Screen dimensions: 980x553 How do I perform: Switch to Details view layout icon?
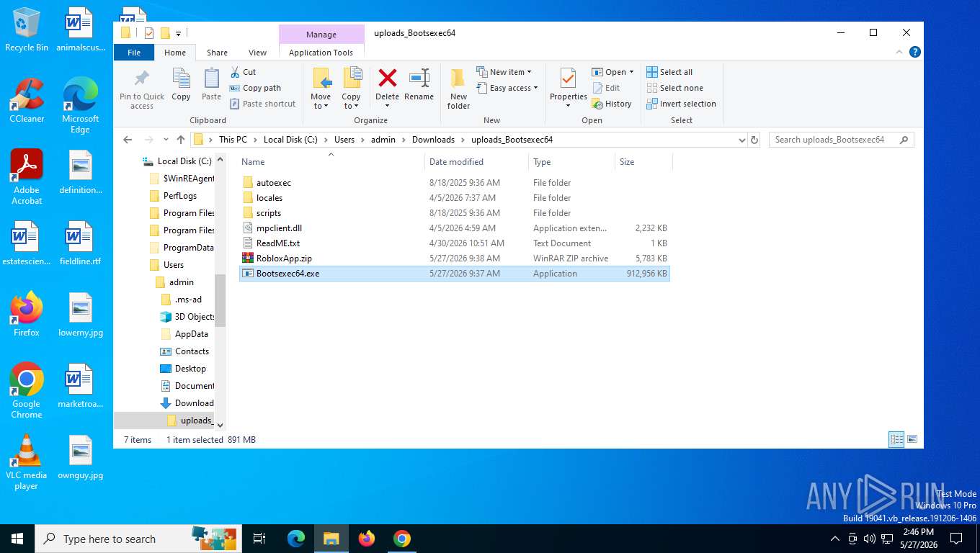point(896,439)
